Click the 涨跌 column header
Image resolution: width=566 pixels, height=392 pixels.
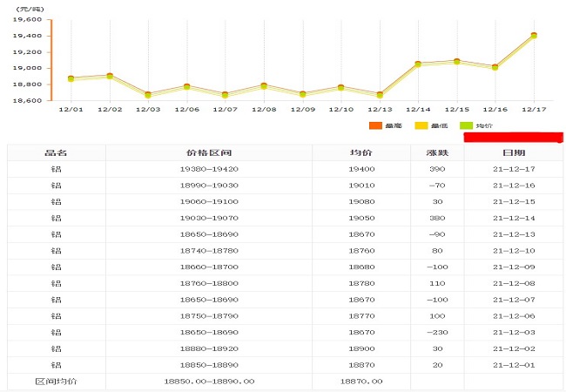pos(437,153)
